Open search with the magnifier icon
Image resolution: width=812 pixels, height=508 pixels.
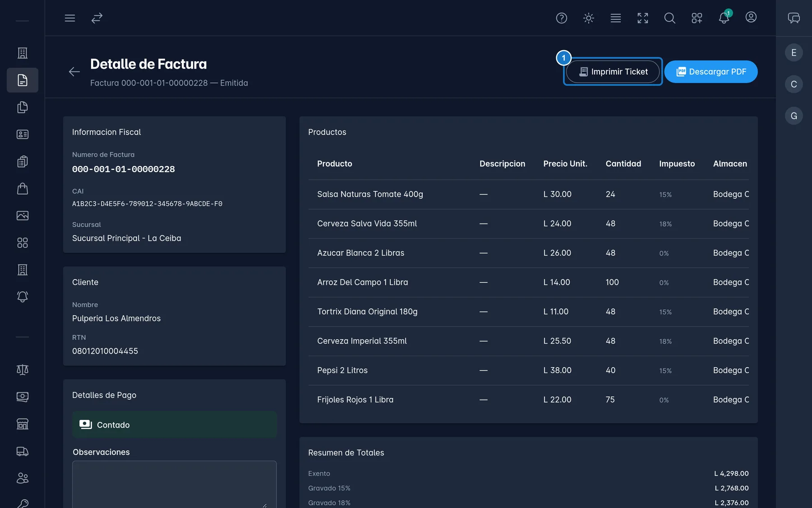(670, 18)
